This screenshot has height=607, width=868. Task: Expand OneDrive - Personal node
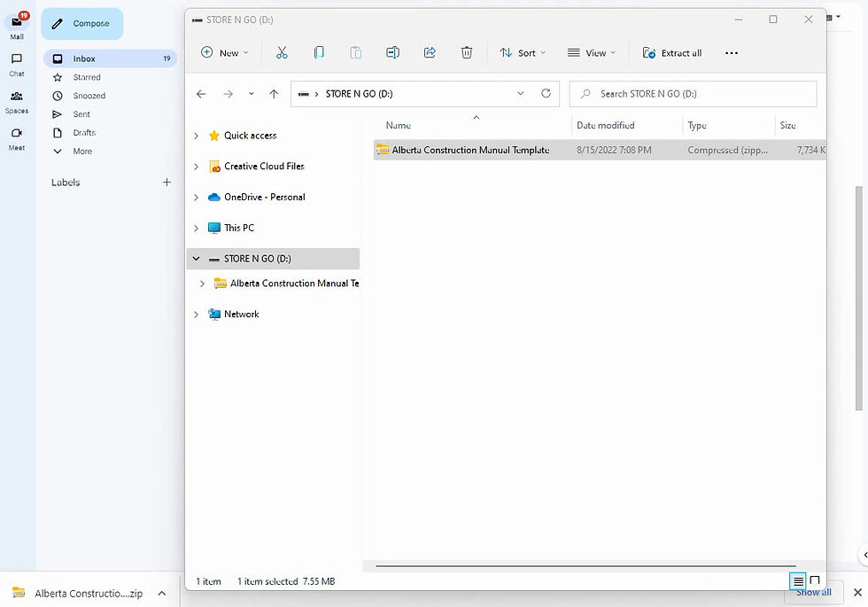pyautogui.click(x=196, y=198)
